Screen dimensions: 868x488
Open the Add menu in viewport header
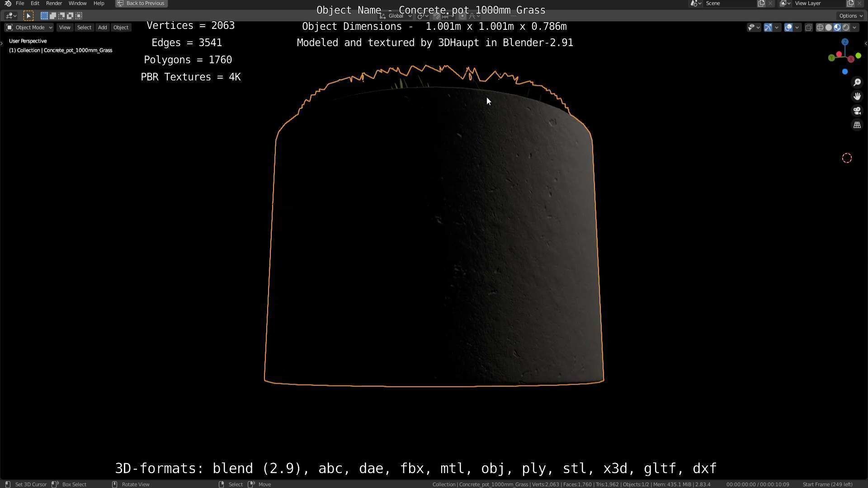tap(102, 28)
